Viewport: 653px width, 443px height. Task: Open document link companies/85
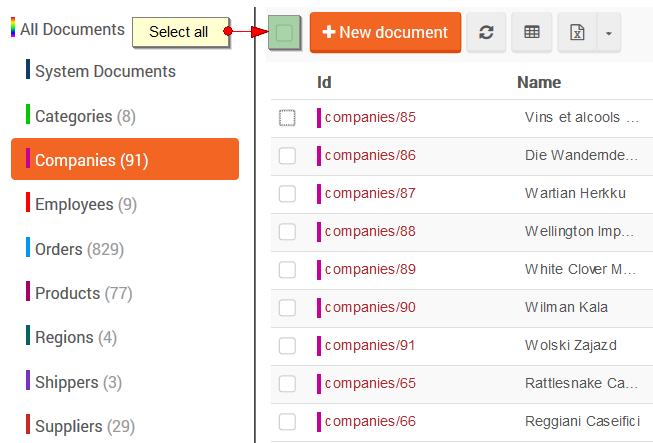tap(370, 117)
